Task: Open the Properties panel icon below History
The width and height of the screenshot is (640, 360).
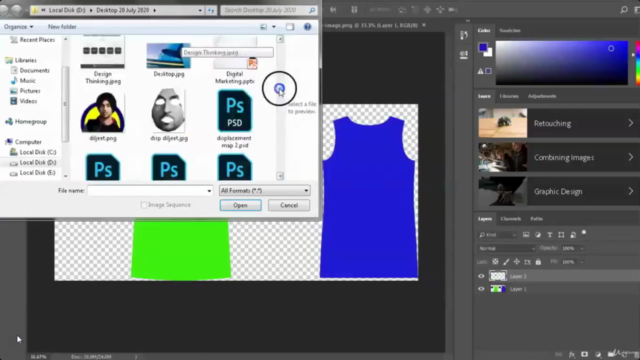Action: (x=464, y=55)
